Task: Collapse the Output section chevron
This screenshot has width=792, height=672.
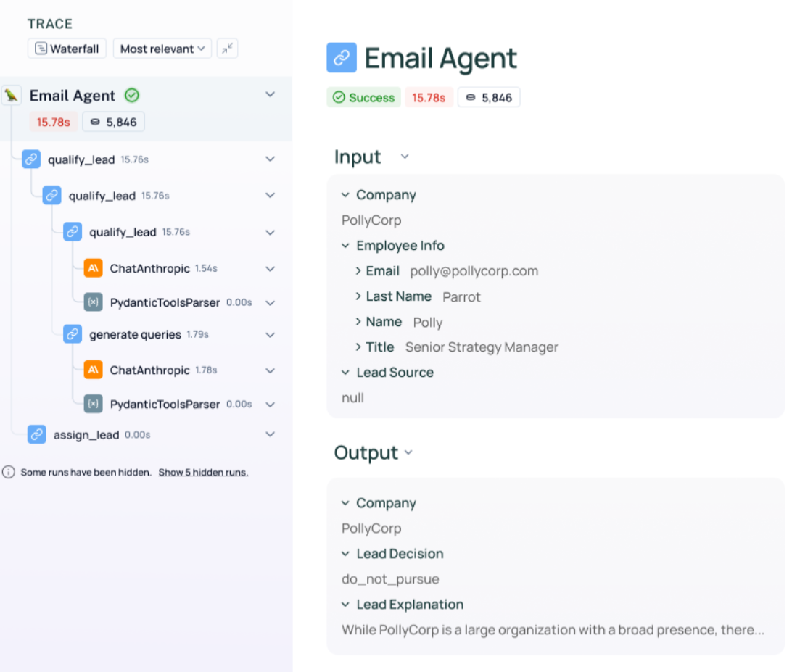Action: click(408, 452)
